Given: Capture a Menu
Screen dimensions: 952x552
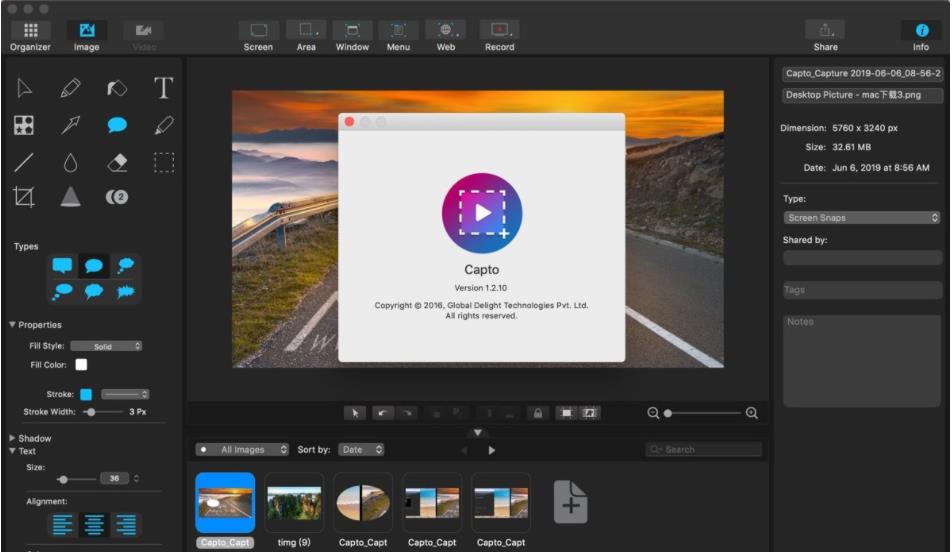Looking at the screenshot, I should (x=398, y=36).
